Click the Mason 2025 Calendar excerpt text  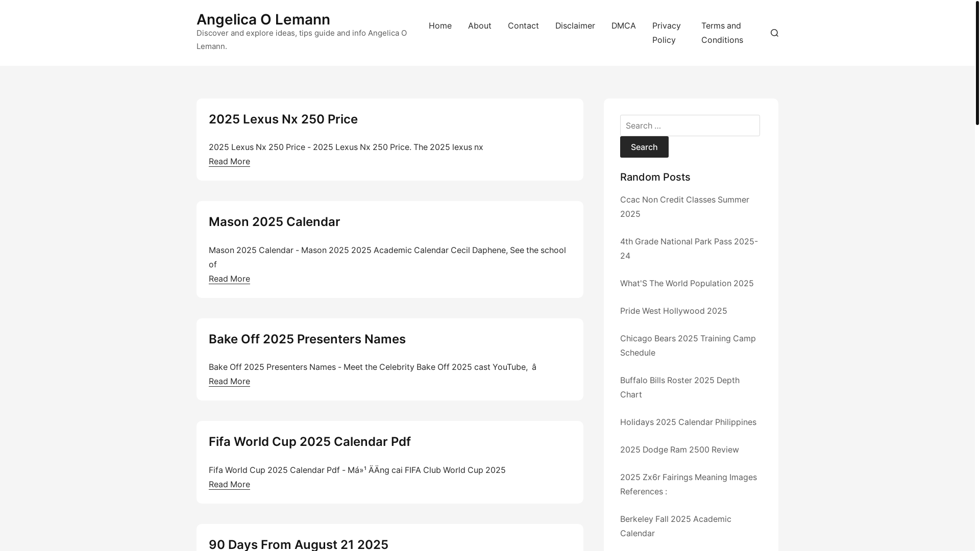coord(387,257)
